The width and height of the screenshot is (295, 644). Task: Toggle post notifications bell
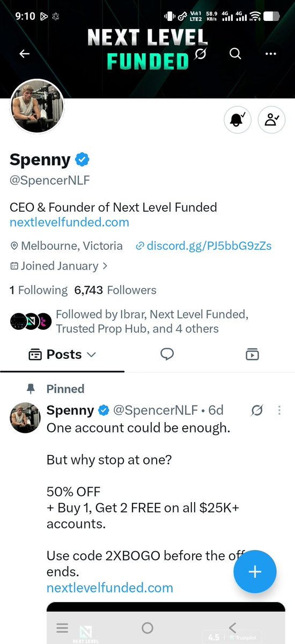[238, 120]
